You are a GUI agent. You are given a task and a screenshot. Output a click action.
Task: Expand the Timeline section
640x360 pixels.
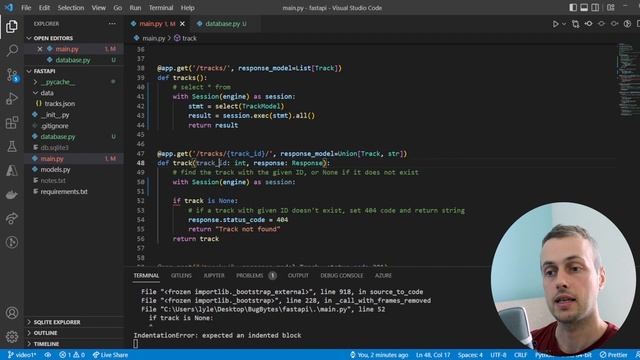[x=74, y=344]
